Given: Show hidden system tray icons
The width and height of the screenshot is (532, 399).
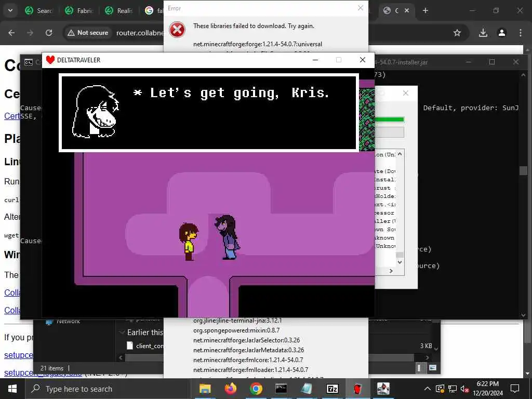Looking at the screenshot, I should (428, 389).
